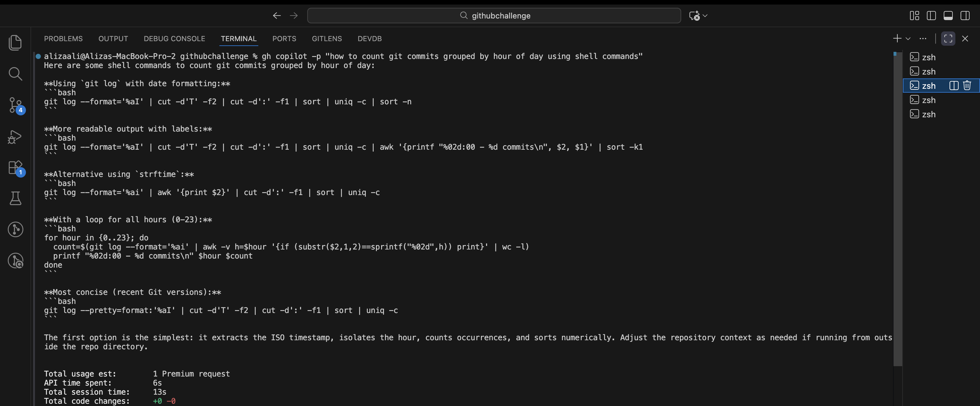Open the Search view
This screenshot has width=980, height=406.
pyautogui.click(x=16, y=74)
